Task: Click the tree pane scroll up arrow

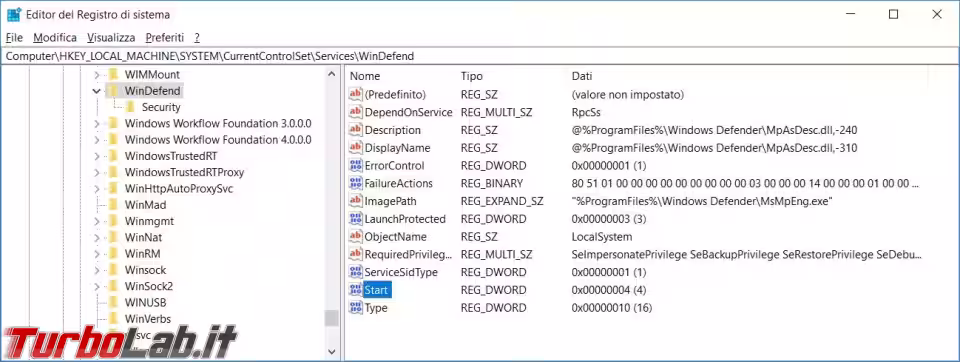Action: (332, 75)
